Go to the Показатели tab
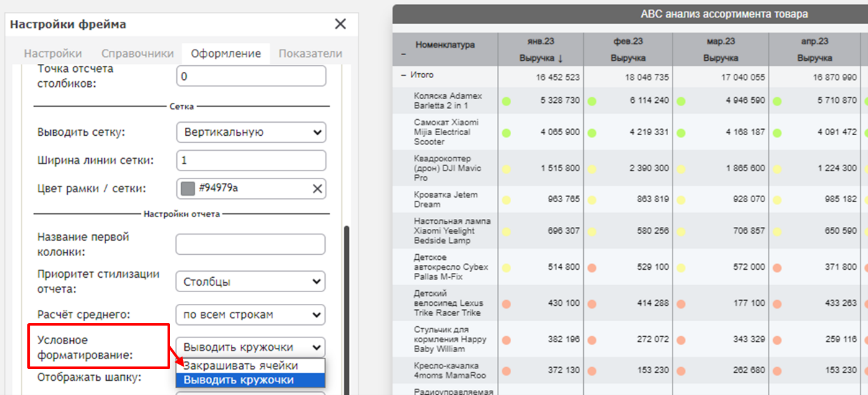The height and width of the screenshot is (395, 868). (x=310, y=54)
